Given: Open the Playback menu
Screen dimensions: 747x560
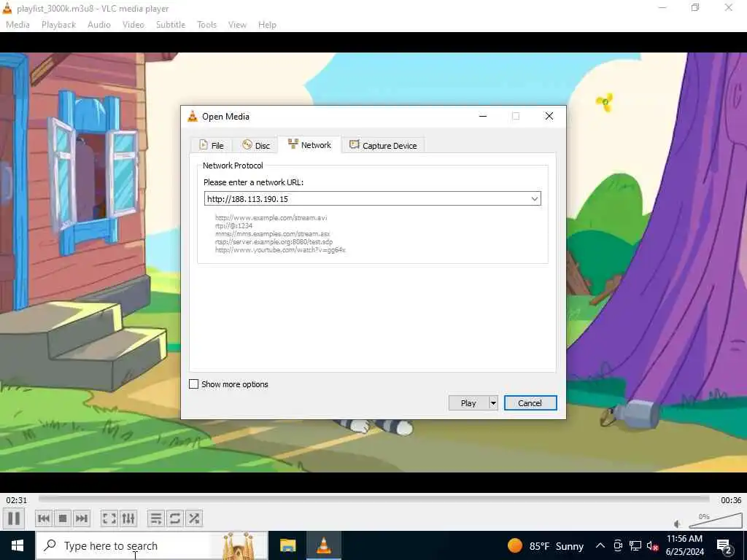Looking at the screenshot, I should click(58, 25).
